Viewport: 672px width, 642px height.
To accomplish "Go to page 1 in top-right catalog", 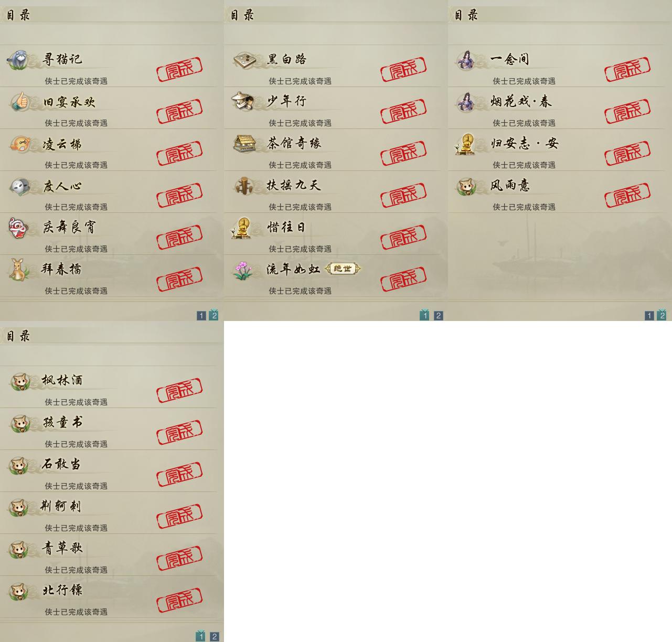I will 649,315.
